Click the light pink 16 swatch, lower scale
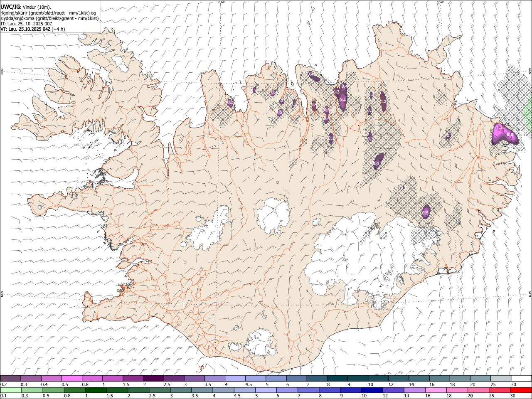Image resolution: width=532 pixels, height=399 pixels. point(436,390)
